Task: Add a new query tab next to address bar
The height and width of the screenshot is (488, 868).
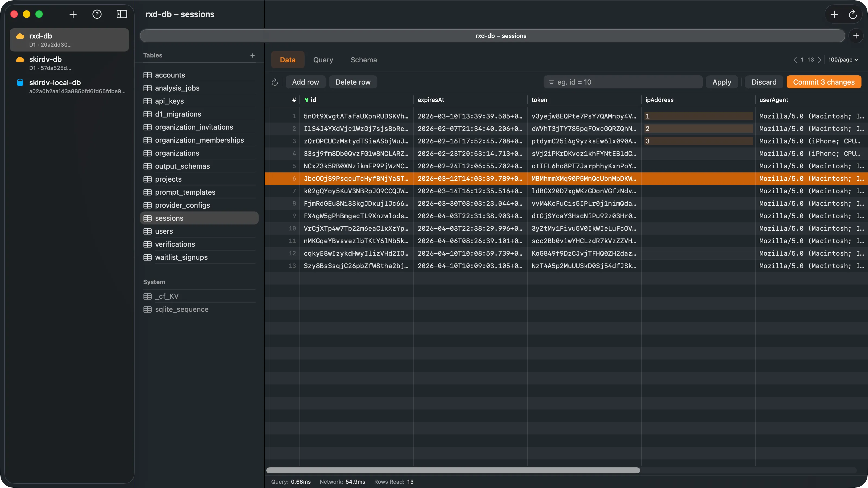Action: coord(856,36)
